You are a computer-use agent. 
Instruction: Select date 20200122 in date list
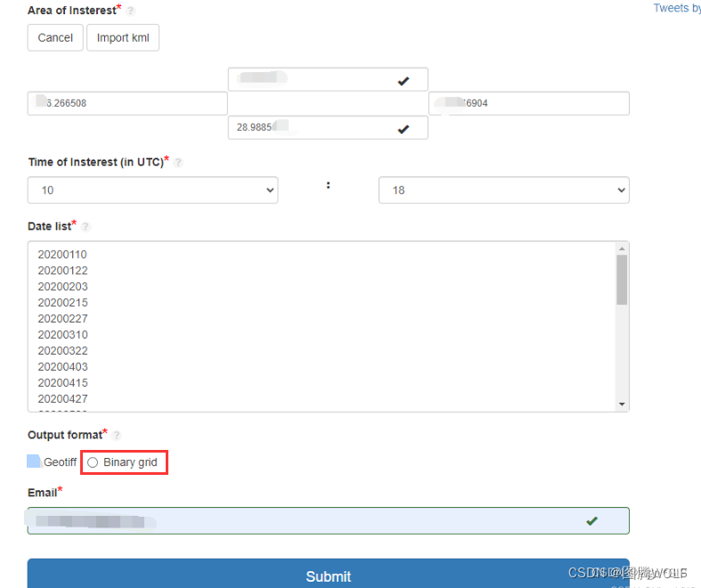(62, 271)
